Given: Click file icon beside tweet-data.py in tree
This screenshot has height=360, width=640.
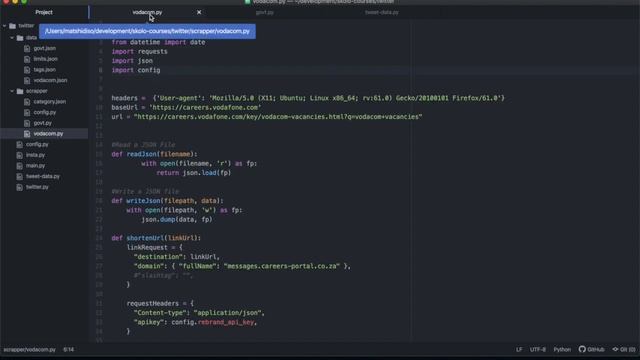Looking at the screenshot, I should [x=20, y=176].
